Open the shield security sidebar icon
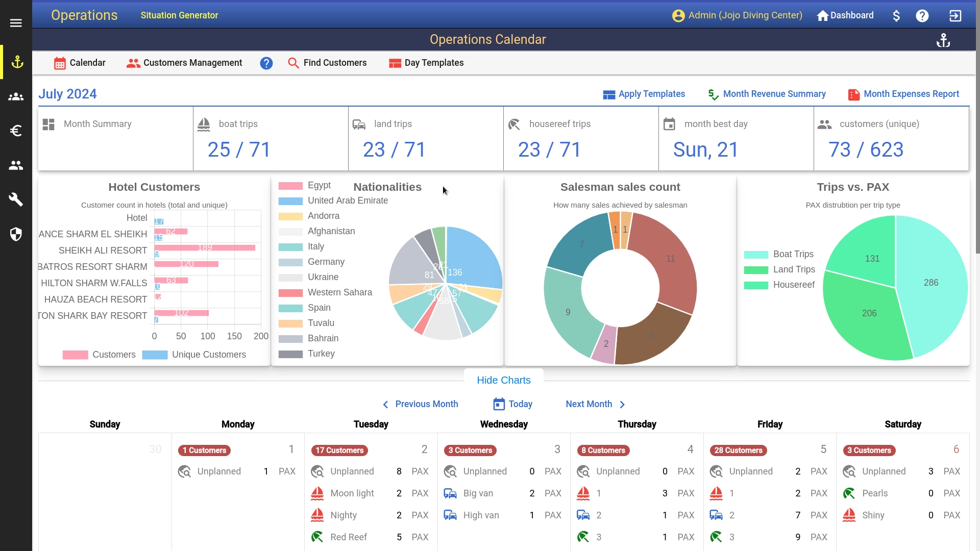 click(x=16, y=234)
